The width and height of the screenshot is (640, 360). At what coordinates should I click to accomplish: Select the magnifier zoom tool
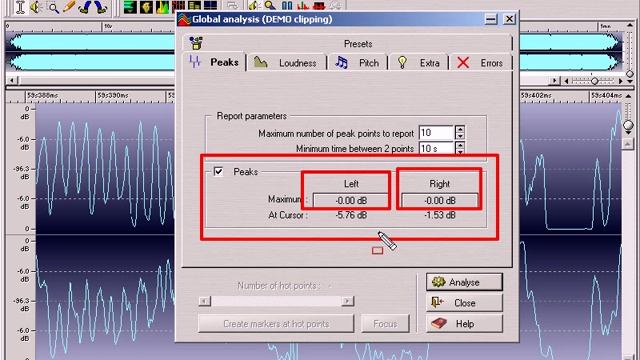[x=53, y=7]
